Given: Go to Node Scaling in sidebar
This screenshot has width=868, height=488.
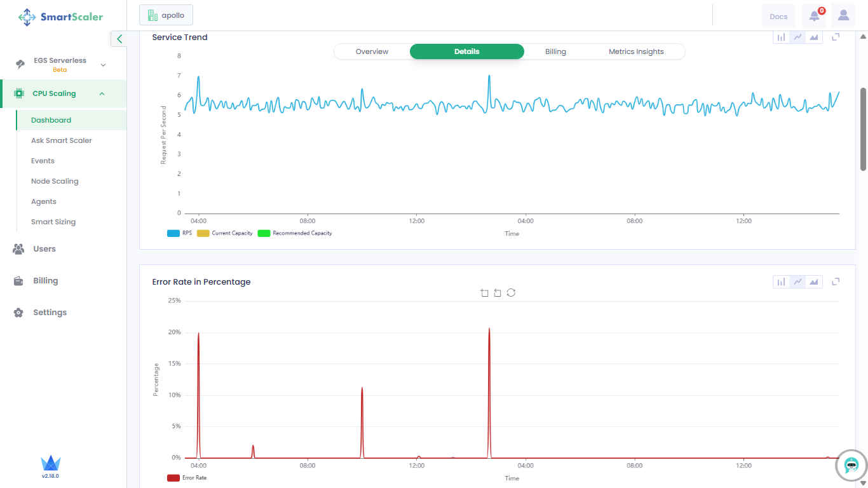Looking at the screenshot, I should coord(55,181).
